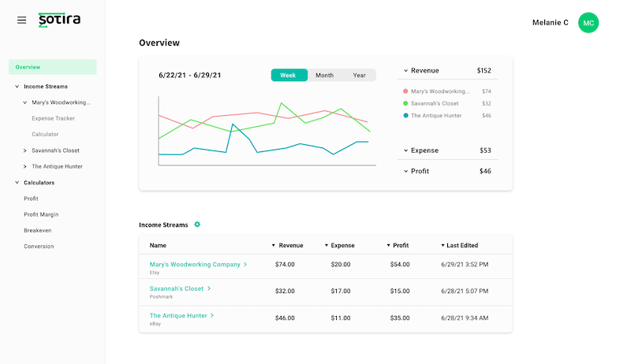Image resolution: width=631 pixels, height=364 pixels.
Task: Switch chart to Month view
Action: tap(324, 75)
